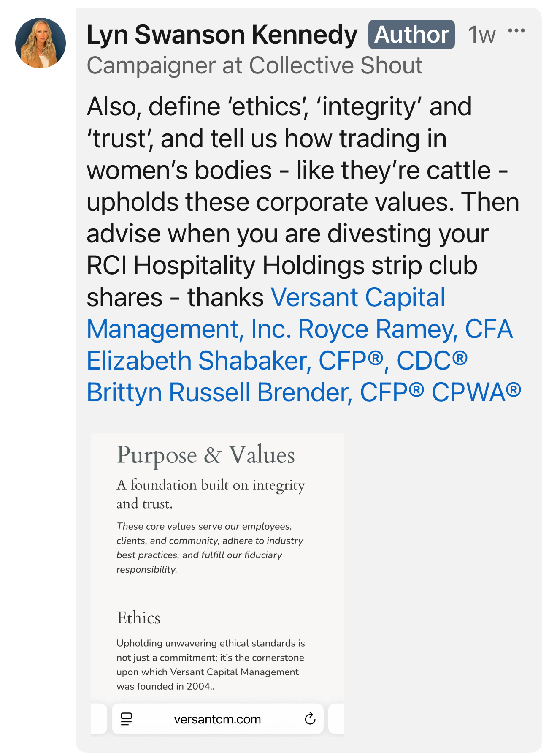Click 'A foundation built on integrity' subtitle

211,485
